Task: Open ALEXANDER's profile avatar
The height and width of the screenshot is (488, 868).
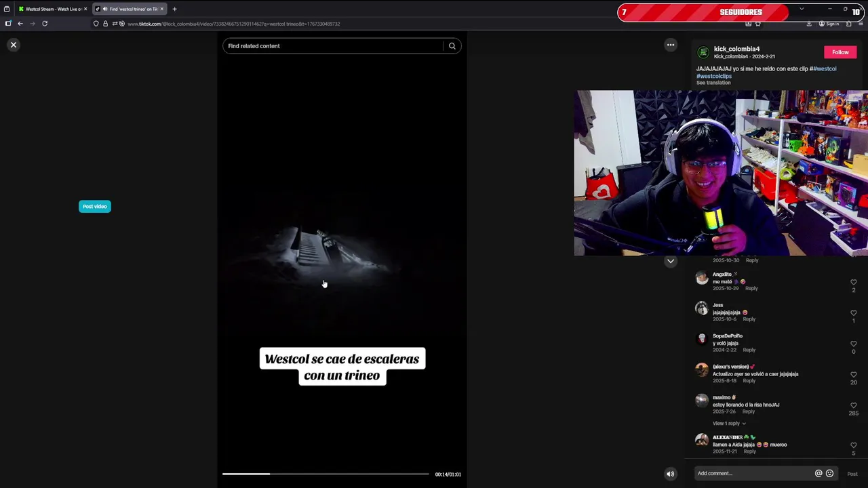Action: click(x=702, y=441)
